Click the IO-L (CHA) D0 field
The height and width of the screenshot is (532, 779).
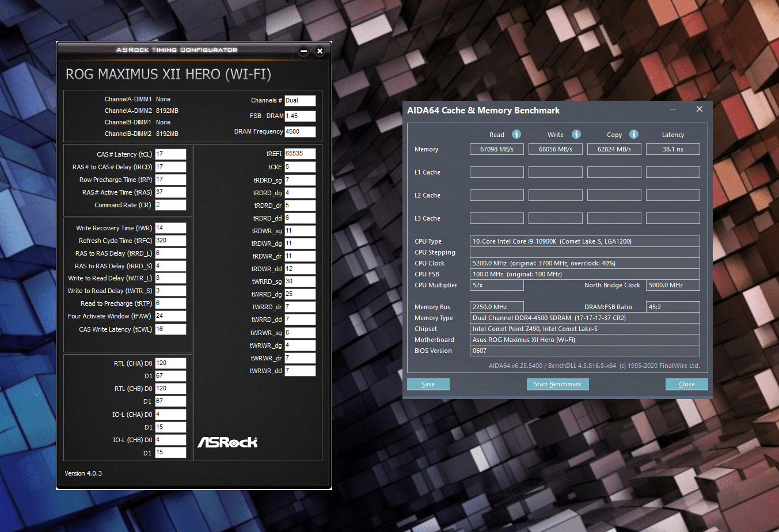[x=170, y=415]
